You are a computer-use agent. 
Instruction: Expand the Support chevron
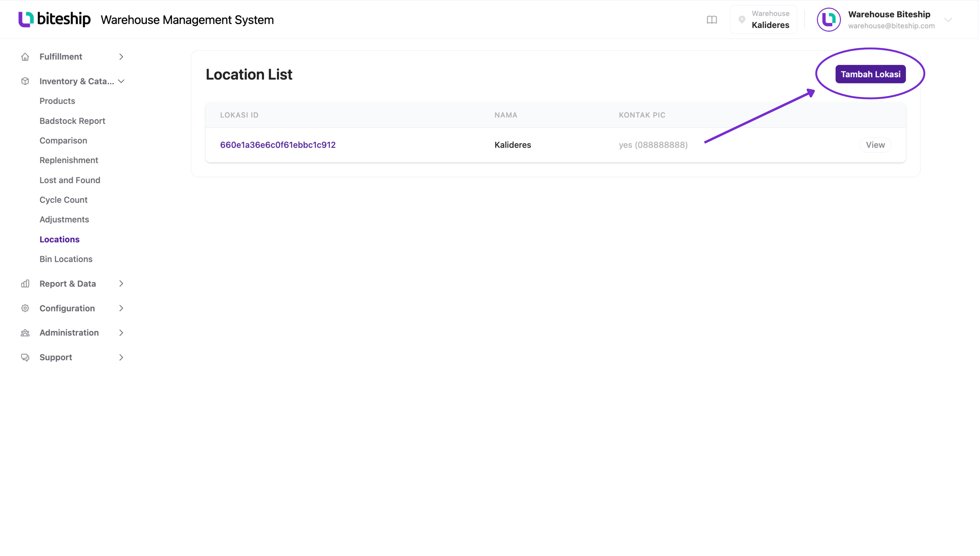121,357
